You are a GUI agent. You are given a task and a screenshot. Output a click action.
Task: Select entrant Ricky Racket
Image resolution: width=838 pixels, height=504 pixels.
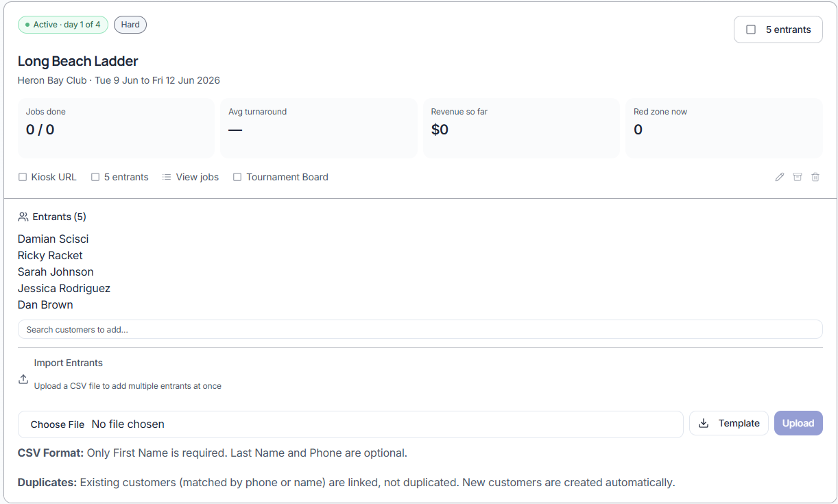point(50,255)
